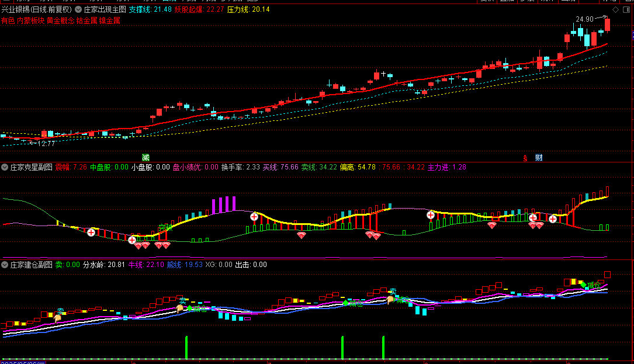The height and width of the screenshot is (364, 634).
Task: Click the 买线: 75.66 readout
Action: [x=280, y=167]
